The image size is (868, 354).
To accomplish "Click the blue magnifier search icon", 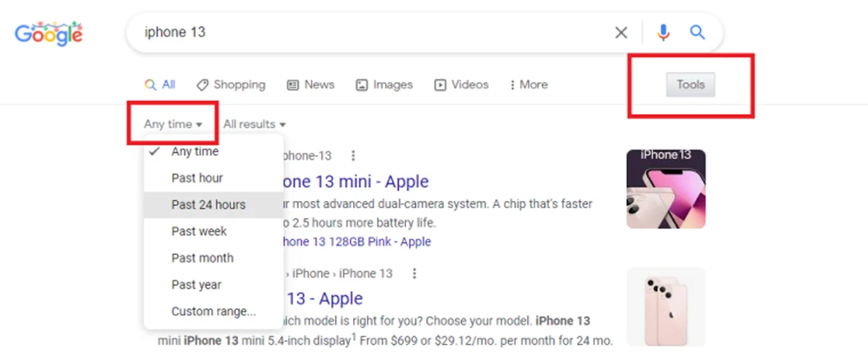I will (x=697, y=33).
